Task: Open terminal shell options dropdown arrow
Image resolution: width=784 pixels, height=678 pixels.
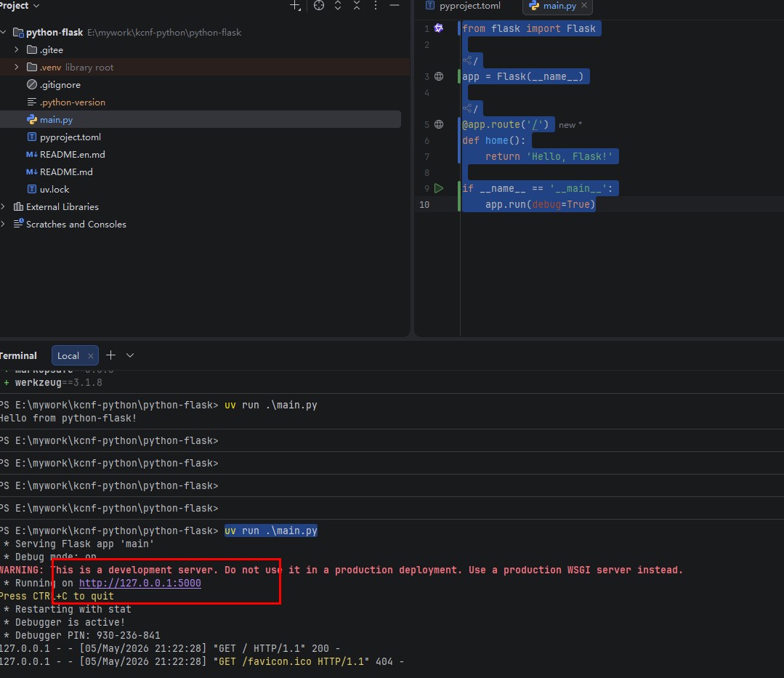Action: 130,355
